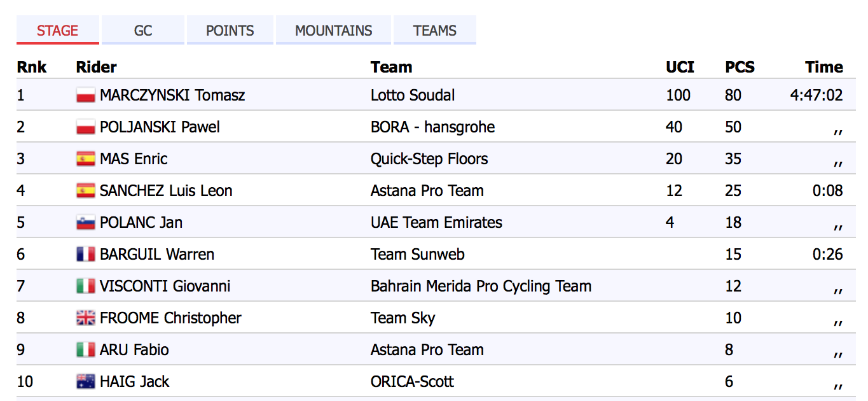Click the French flag next to Barguil Warren

pos(85,255)
